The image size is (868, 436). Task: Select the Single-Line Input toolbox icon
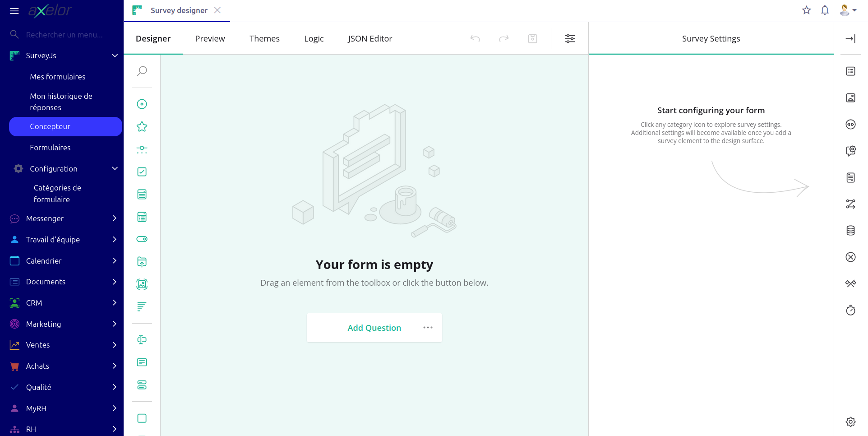tap(142, 340)
